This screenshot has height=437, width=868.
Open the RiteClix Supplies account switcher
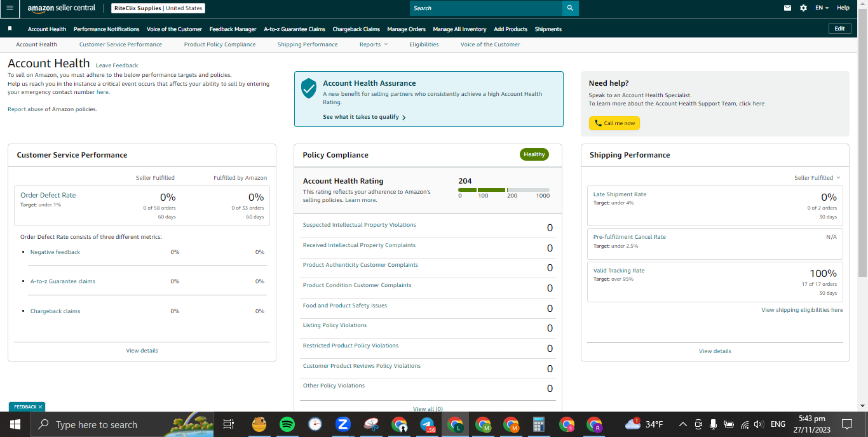pos(158,8)
